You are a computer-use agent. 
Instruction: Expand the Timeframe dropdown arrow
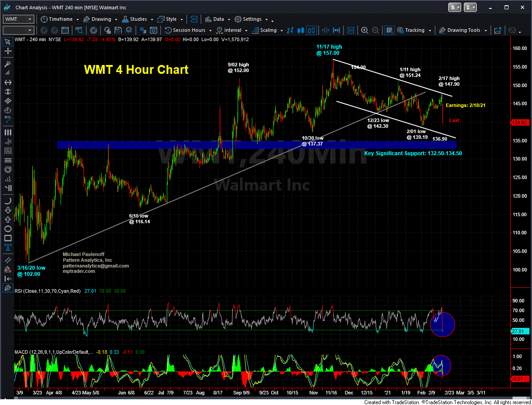(x=77, y=19)
